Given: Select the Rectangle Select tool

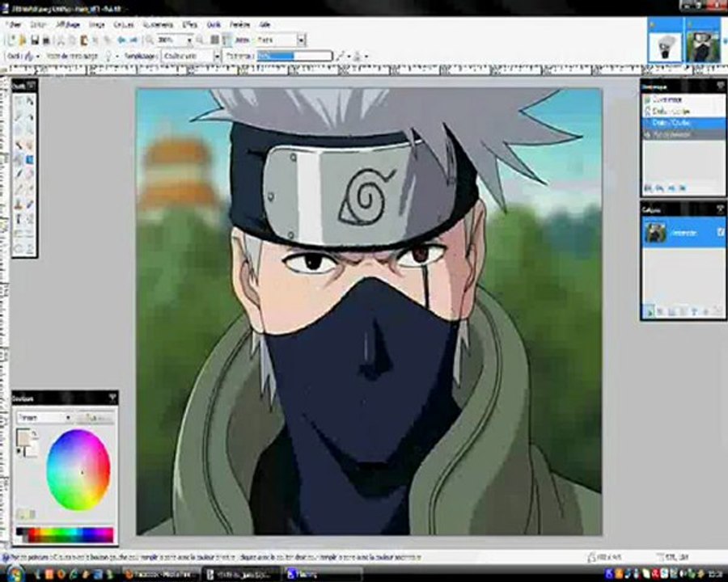Looking at the screenshot, I should click(19, 101).
